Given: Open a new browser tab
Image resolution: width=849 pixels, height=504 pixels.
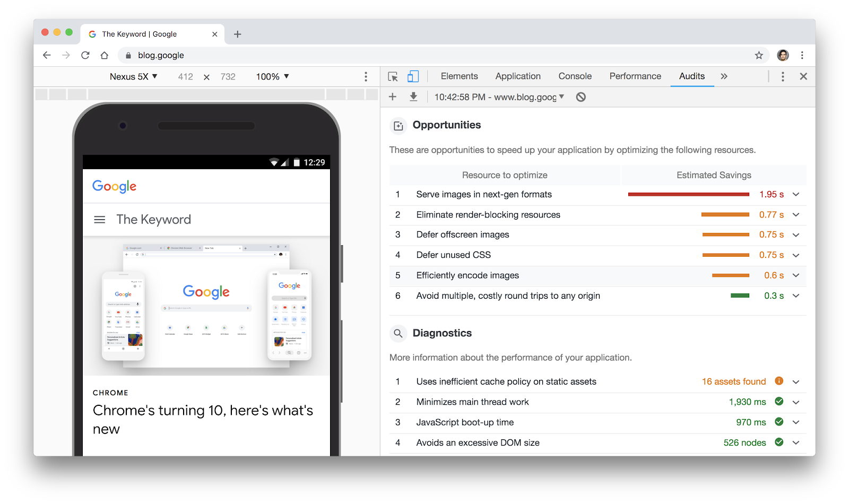Looking at the screenshot, I should click(x=238, y=34).
